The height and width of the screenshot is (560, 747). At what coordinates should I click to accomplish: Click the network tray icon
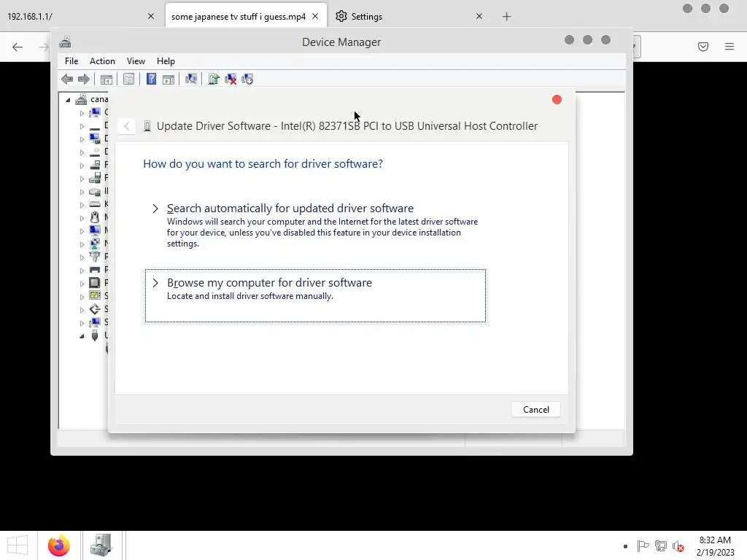click(x=661, y=546)
